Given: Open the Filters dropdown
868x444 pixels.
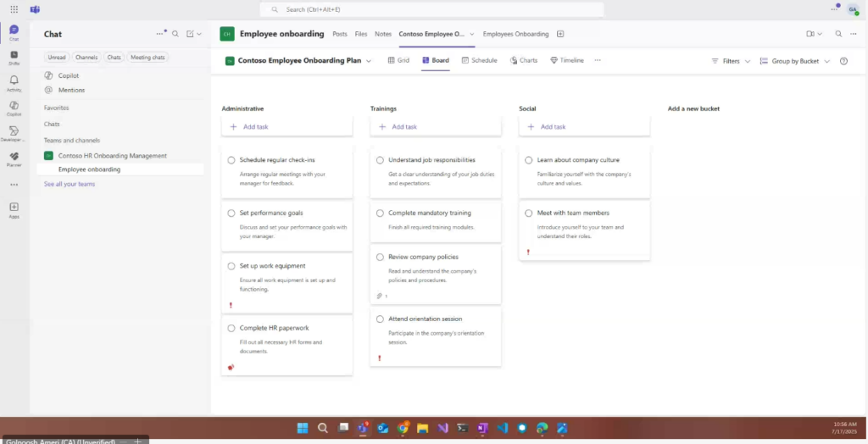Looking at the screenshot, I should click(731, 61).
